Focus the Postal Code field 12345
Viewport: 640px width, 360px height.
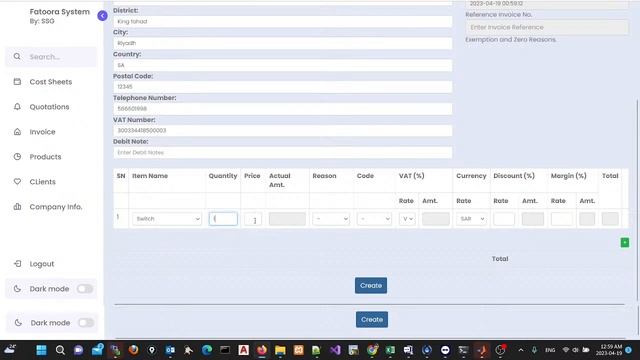[x=282, y=87]
